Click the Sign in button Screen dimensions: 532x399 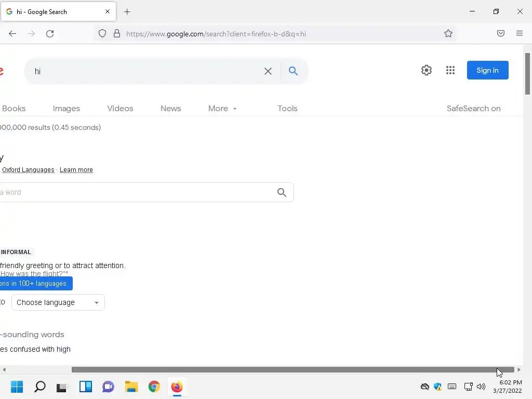(487, 70)
